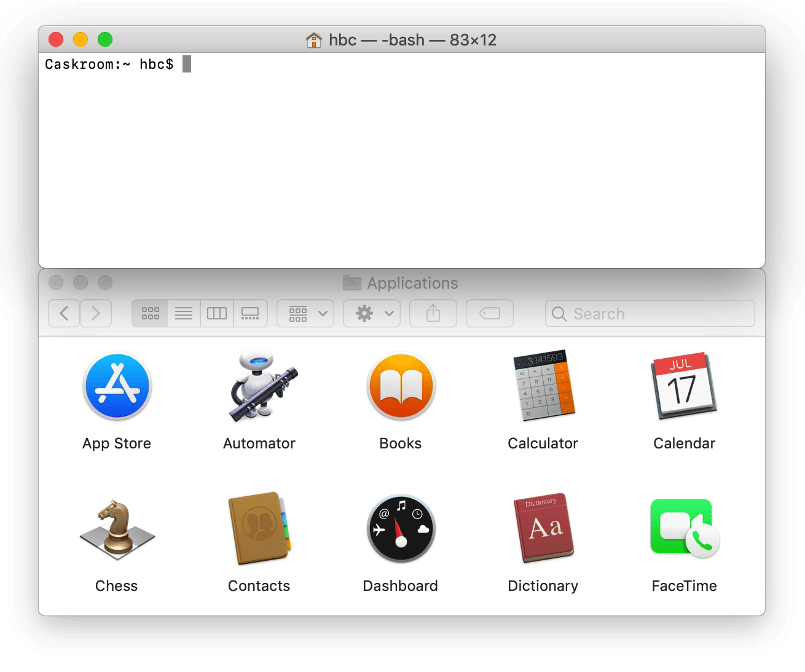The height and width of the screenshot is (672, 805).
Task: Click the magnifying glass in Search field
Action: pyautogui.click(x=559, y=314)
